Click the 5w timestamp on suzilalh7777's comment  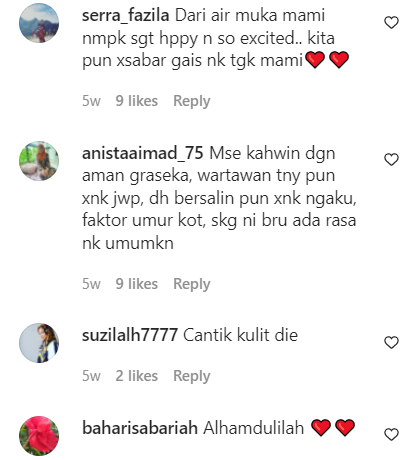tap(91, 376)
